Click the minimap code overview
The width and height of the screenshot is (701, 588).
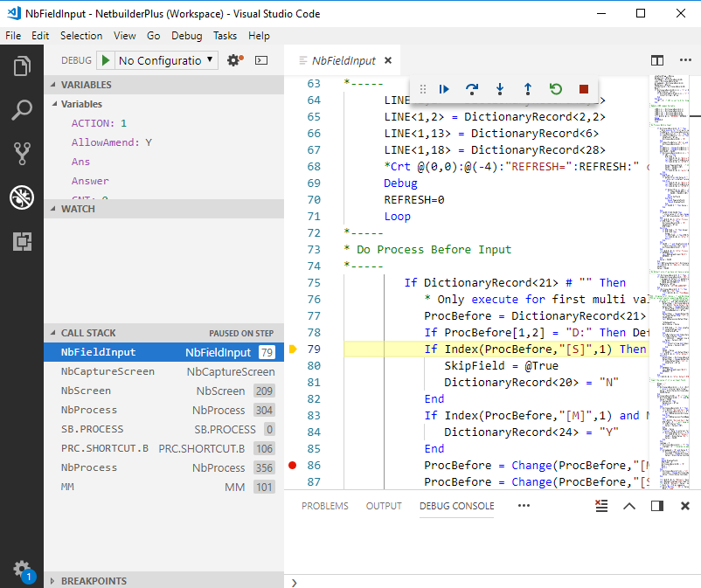point(669,281)
